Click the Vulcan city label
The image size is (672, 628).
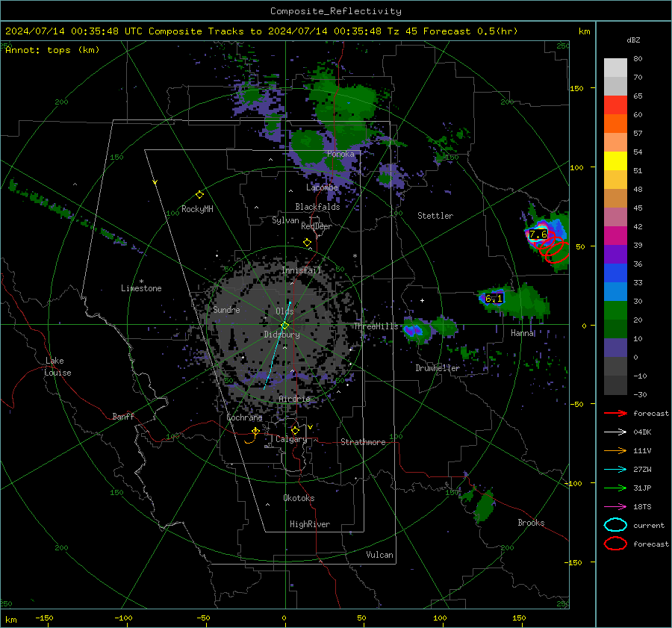tap(379, 555)
